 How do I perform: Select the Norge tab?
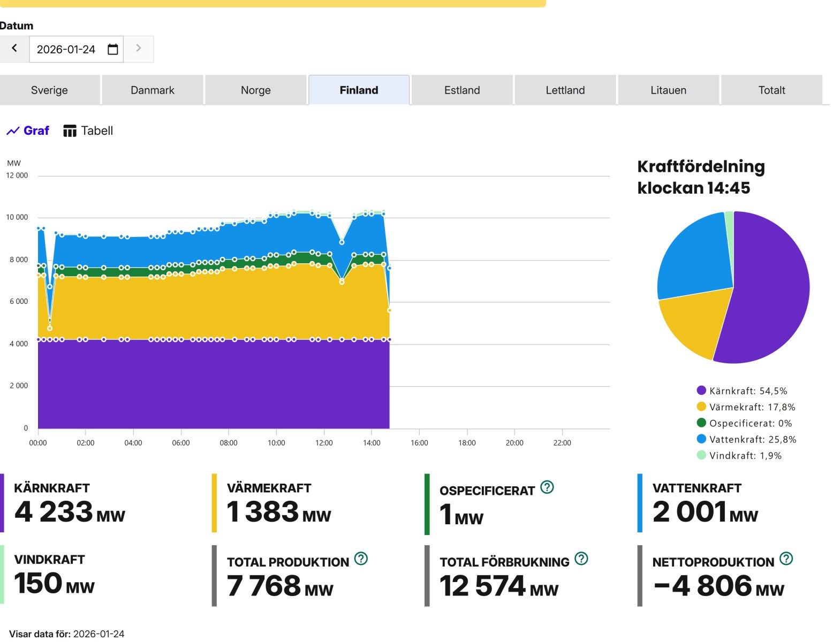click(x=255, y=90)
